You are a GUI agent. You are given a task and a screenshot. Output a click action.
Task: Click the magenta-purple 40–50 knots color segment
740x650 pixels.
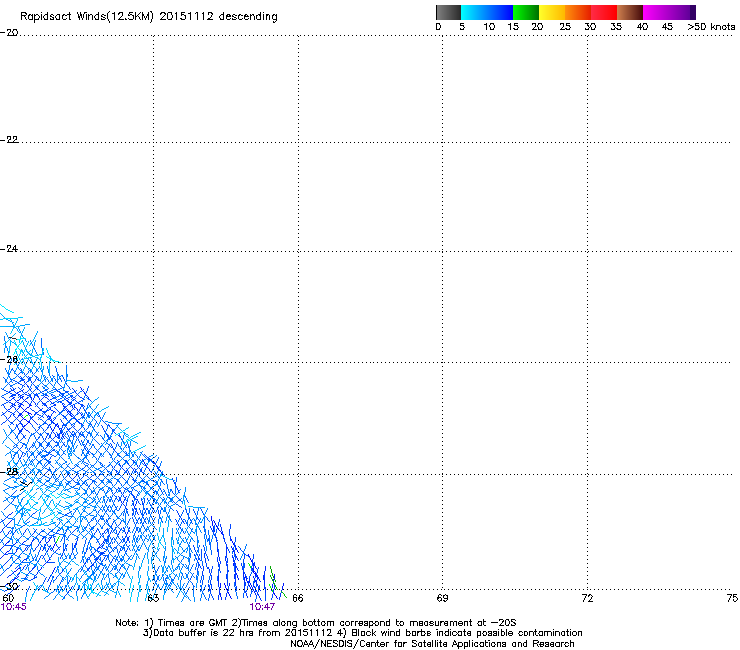point(669,12)
